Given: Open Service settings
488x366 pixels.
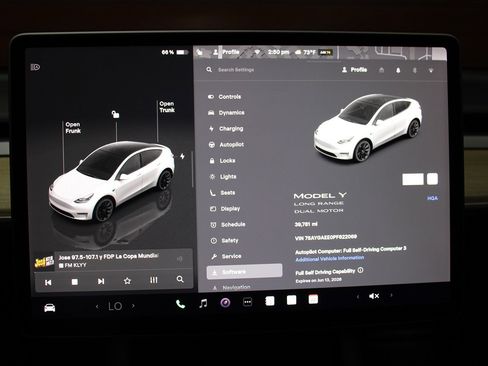Looking at the screenshot, I should point(226,256).
